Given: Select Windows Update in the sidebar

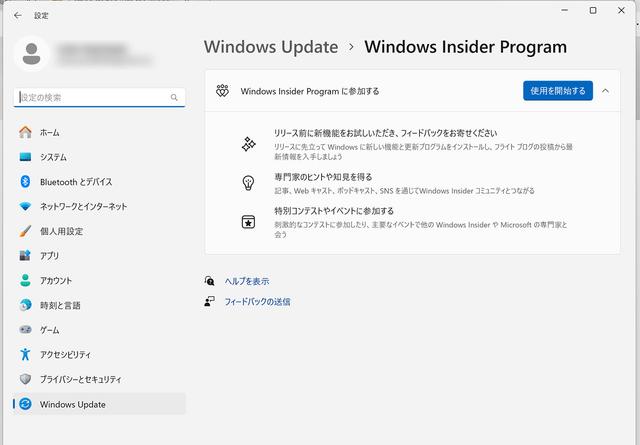Looking at the screenshot, I should (99, 404).
